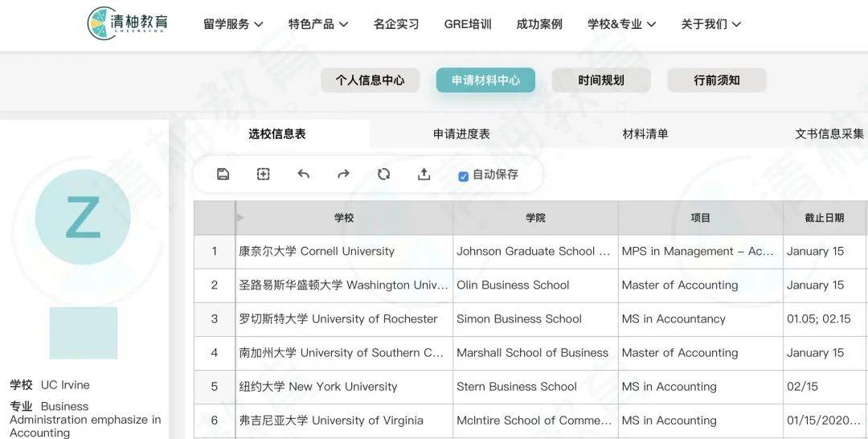868x439 pixels.
Task: Click the 01/15/2020 deadline cell
Action: [x=825, y=421]
